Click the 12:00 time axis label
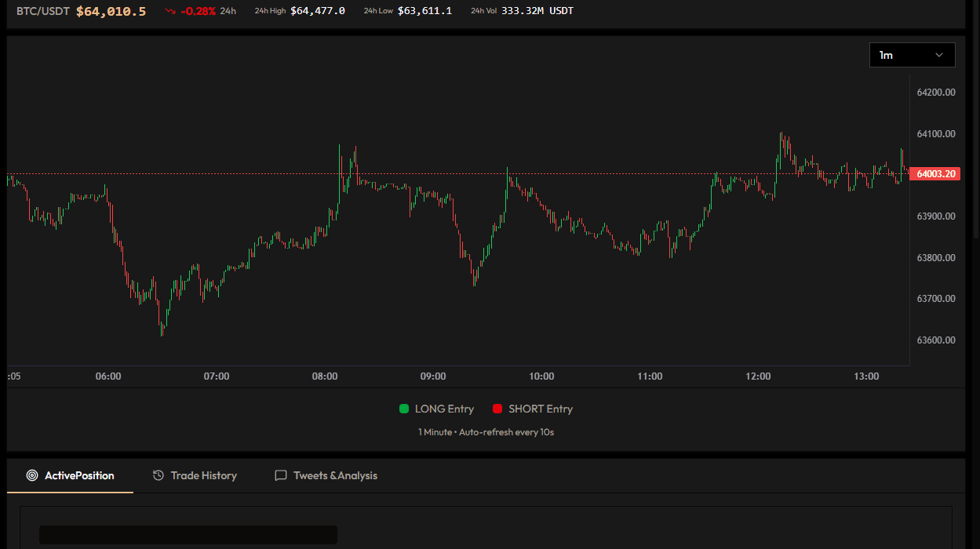The height and width of the screenshot is (549, 980). (x=758, y=376)
